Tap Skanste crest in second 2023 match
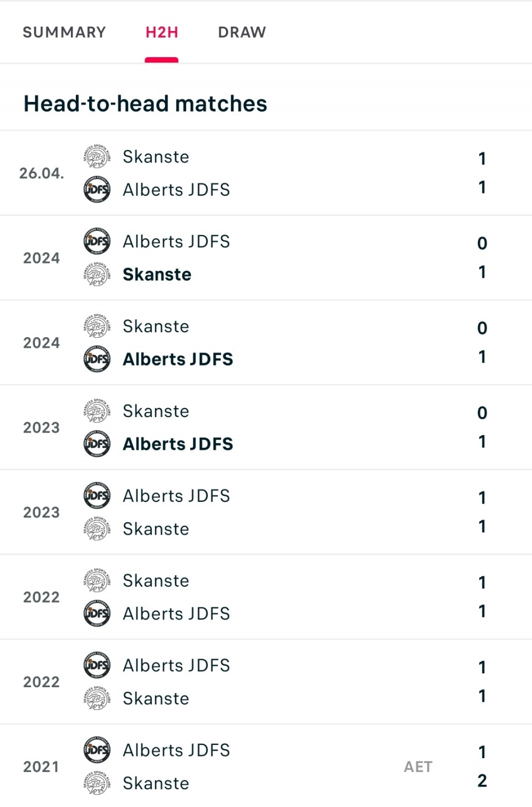The height and width of the screenshot is (807, 532). (x=97, y=529)
